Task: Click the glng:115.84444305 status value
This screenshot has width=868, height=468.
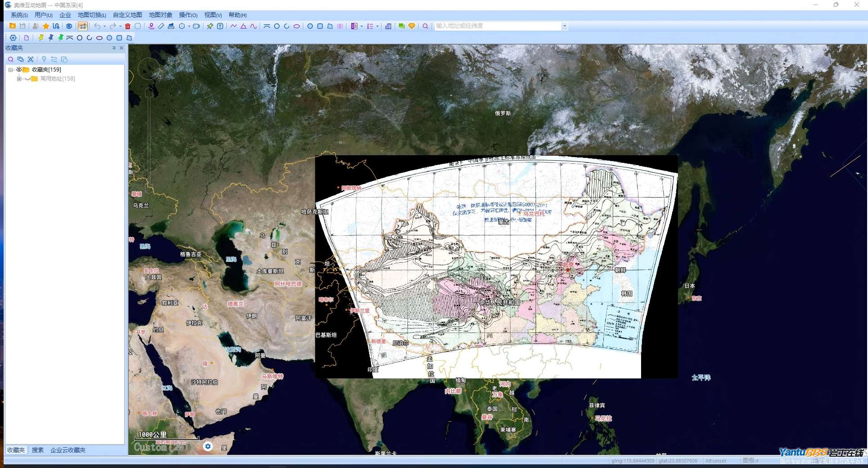Action: [x=633, y=461]
